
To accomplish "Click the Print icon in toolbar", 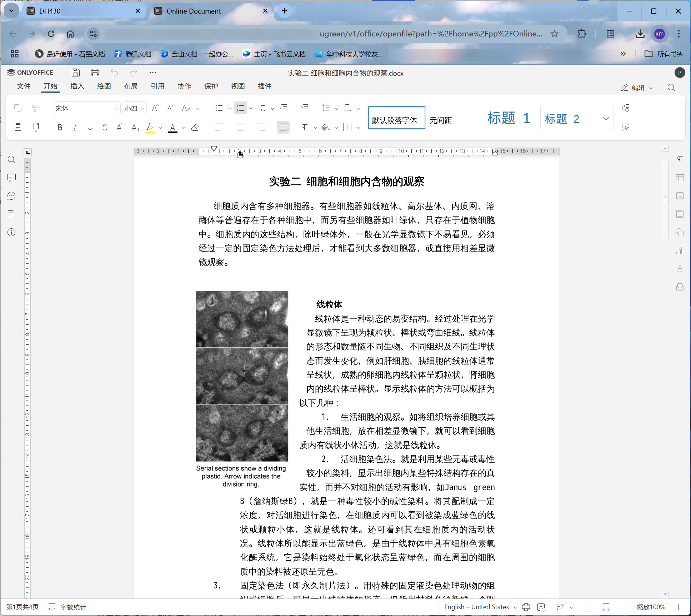I will (95, 73).
